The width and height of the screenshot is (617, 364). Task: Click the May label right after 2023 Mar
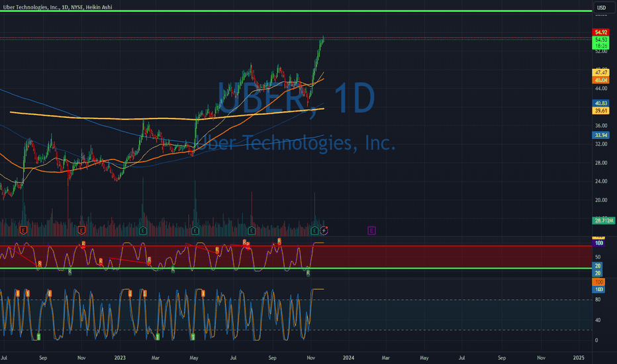point(193,357)
